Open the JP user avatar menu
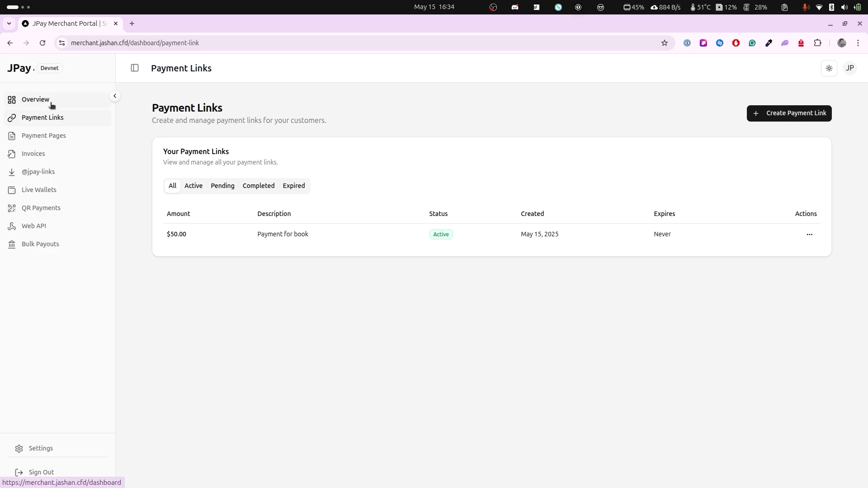 [x=849, y=68]
